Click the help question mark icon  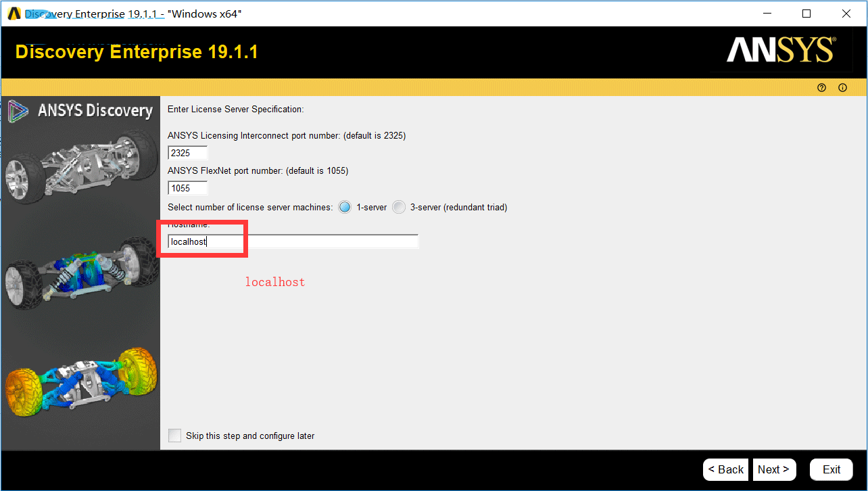821,87
